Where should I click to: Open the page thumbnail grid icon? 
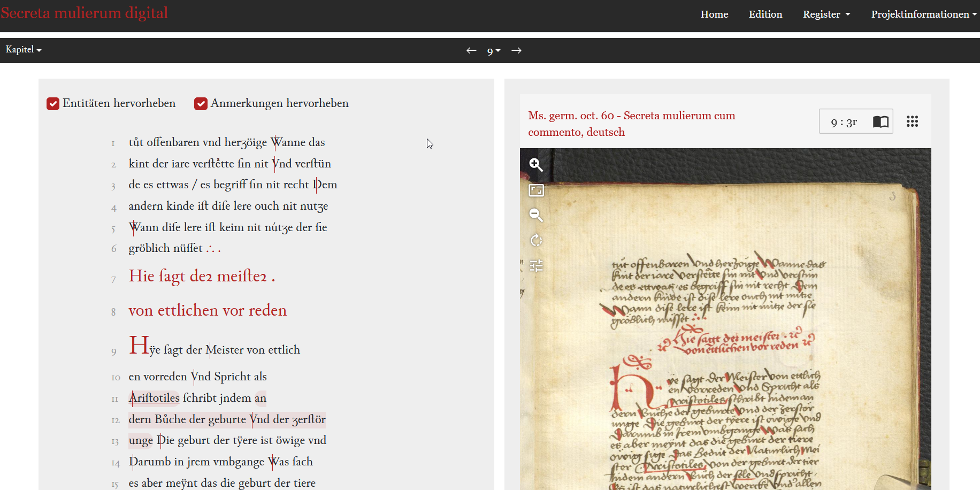913,121
